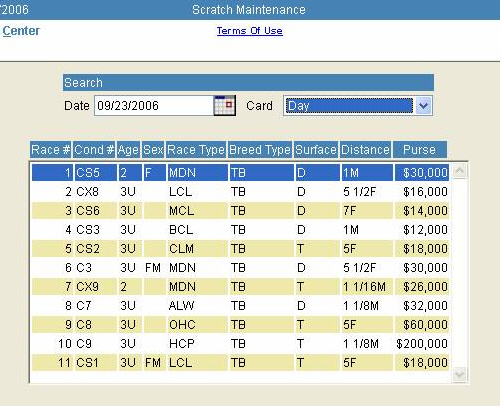Click the Race Type column header
This screenshot has width=500, height=406.
196,150
